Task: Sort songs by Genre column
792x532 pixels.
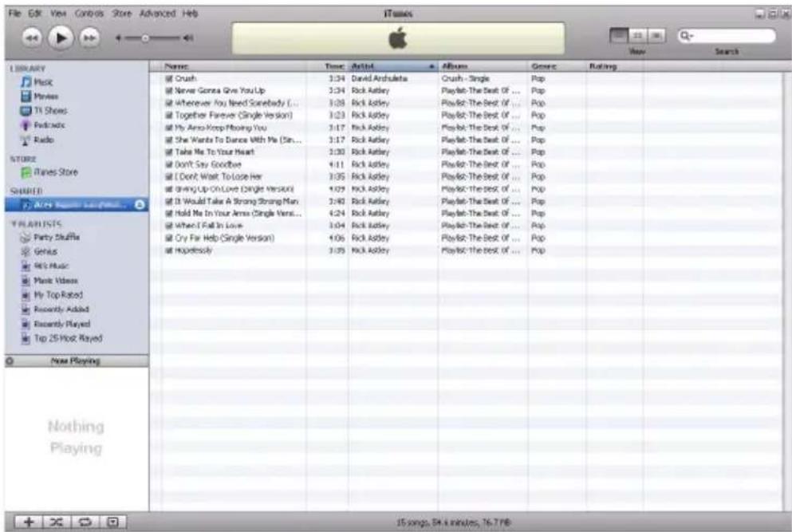Action: [558, 66]
